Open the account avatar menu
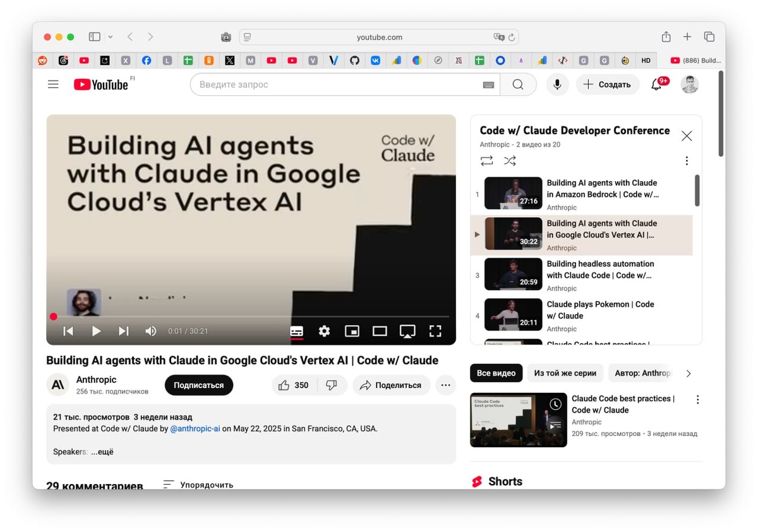 690,85
